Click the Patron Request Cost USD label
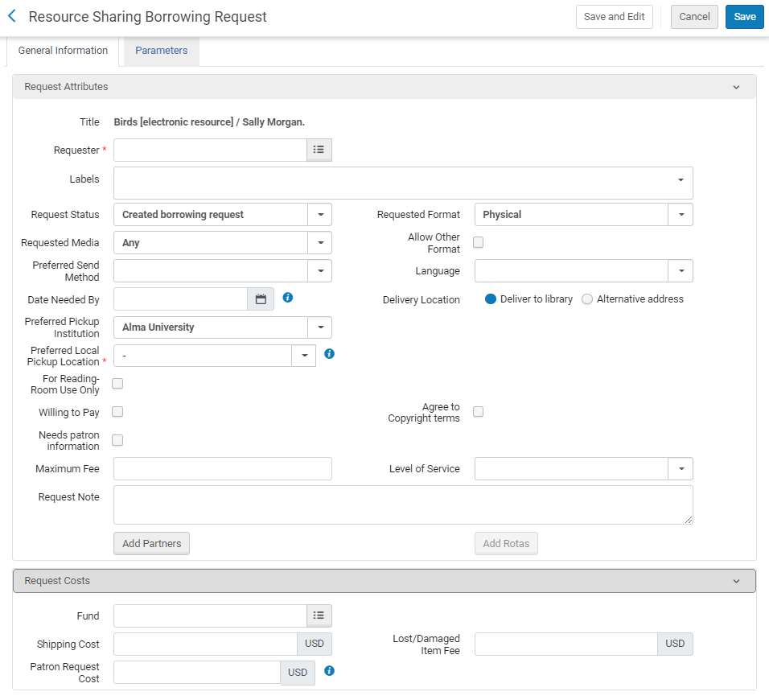Screen dimensions: 769x700 298,672
